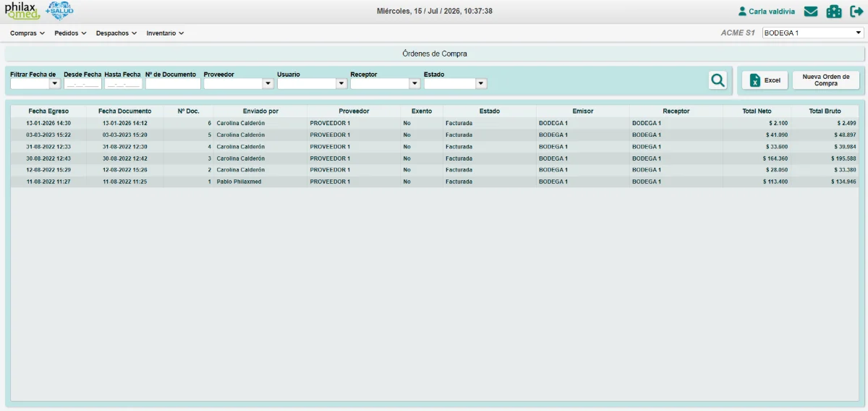Open the Carla valdivia user link
868x411 pixels.
(x=772, y=12)
